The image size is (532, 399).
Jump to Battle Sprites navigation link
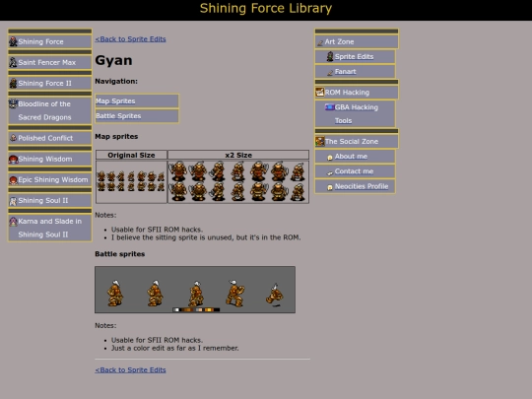pyautogui.click(x=118, y=116)
